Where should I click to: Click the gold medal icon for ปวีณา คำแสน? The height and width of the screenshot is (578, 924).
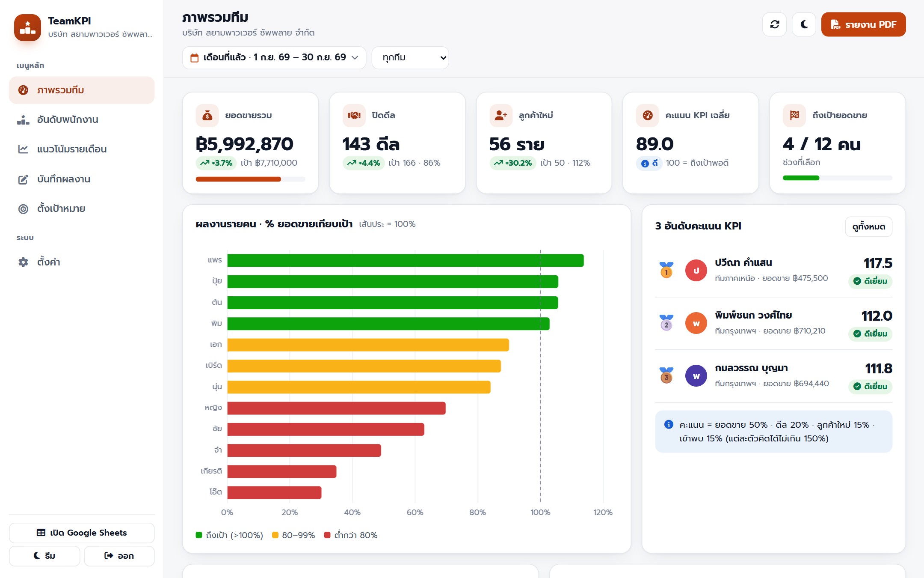coord(666,270)
